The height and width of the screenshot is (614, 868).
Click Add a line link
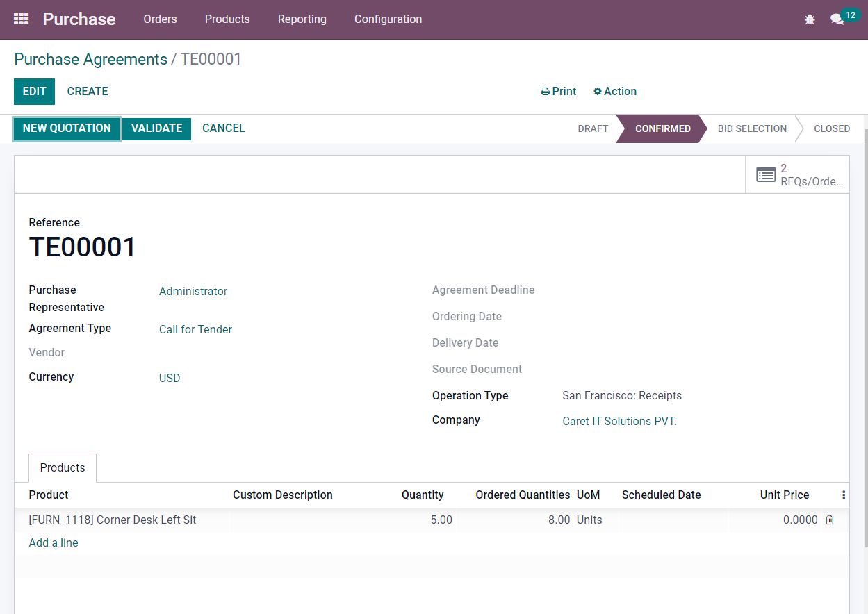(54, 543)
